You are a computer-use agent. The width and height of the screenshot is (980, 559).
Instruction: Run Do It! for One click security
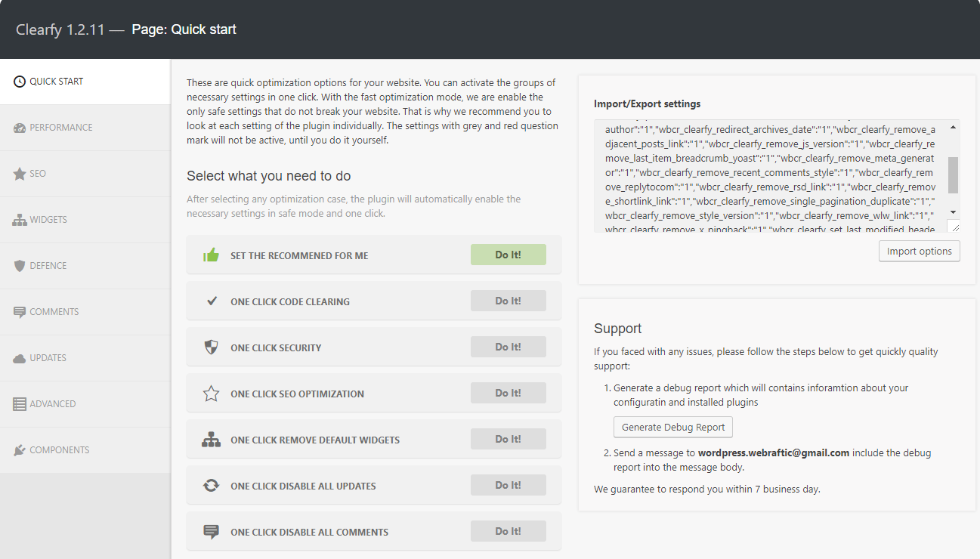coord(509,347)
